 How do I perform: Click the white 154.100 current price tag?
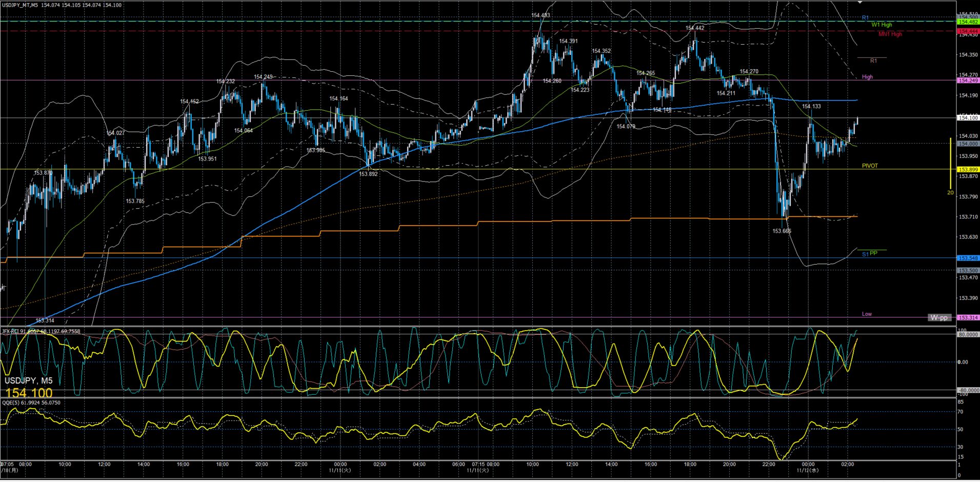[968, 118]
